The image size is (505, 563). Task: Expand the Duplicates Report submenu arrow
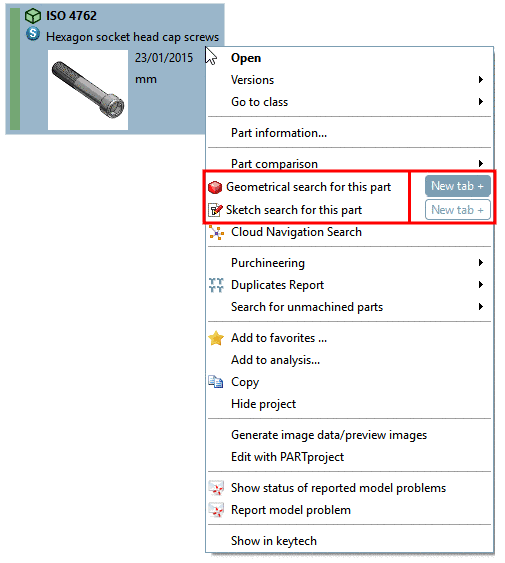[x=481, y=285]
